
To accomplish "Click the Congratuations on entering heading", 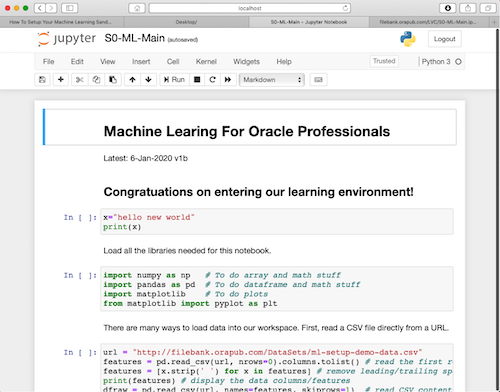I will [258, 192].
